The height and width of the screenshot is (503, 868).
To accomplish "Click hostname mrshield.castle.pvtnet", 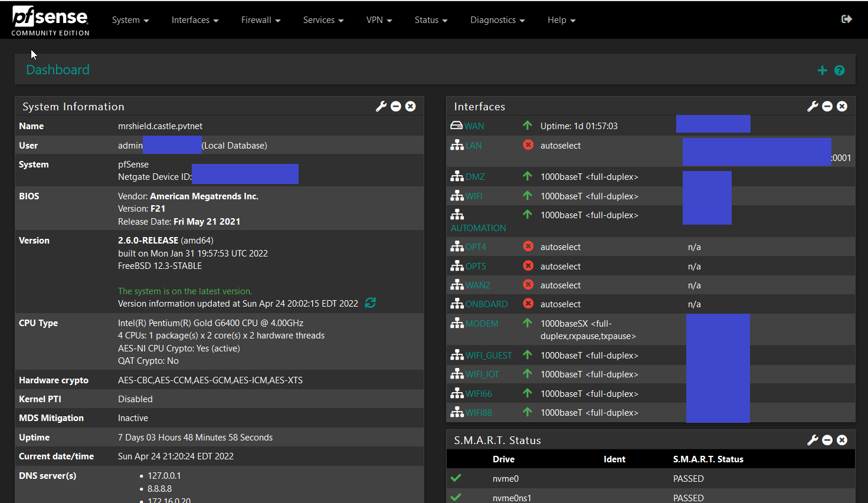I will point(160,126).
